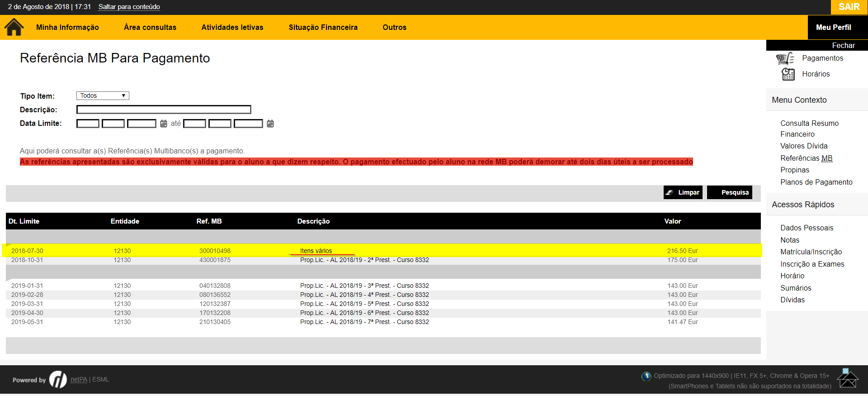
Task: Click the netPA logo in the footer
Action: tap(58, 379)
